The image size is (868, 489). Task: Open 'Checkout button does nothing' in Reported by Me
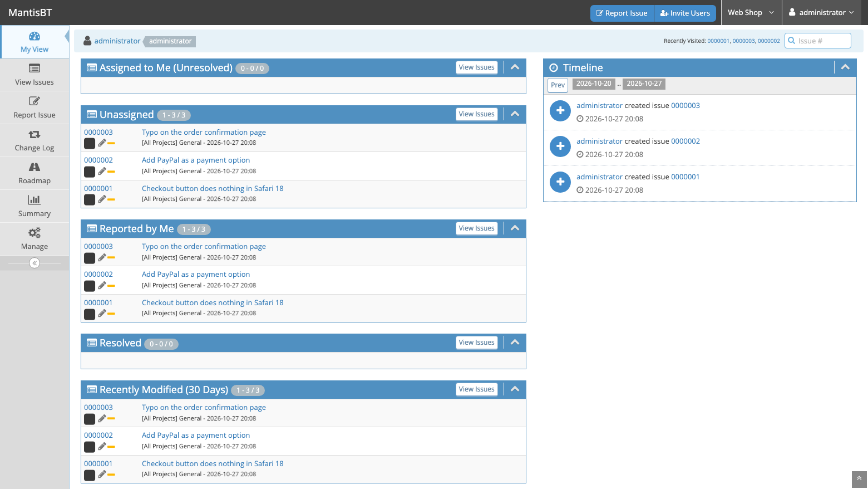pyautogui.click(x=213, y=303)
